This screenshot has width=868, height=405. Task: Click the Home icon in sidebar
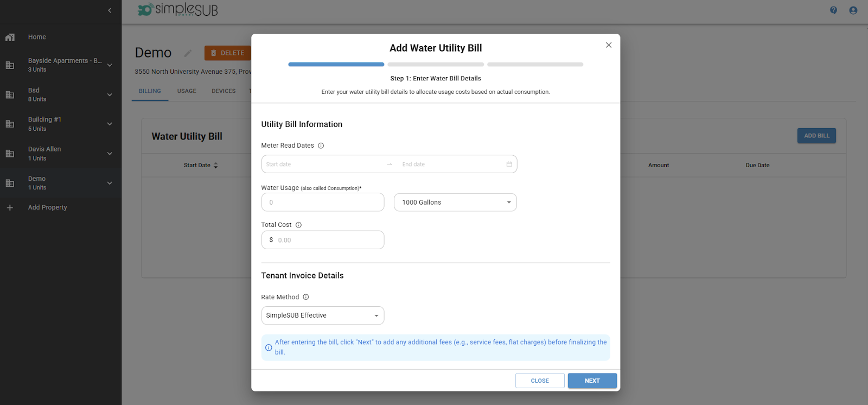click(x=10, y=37)
